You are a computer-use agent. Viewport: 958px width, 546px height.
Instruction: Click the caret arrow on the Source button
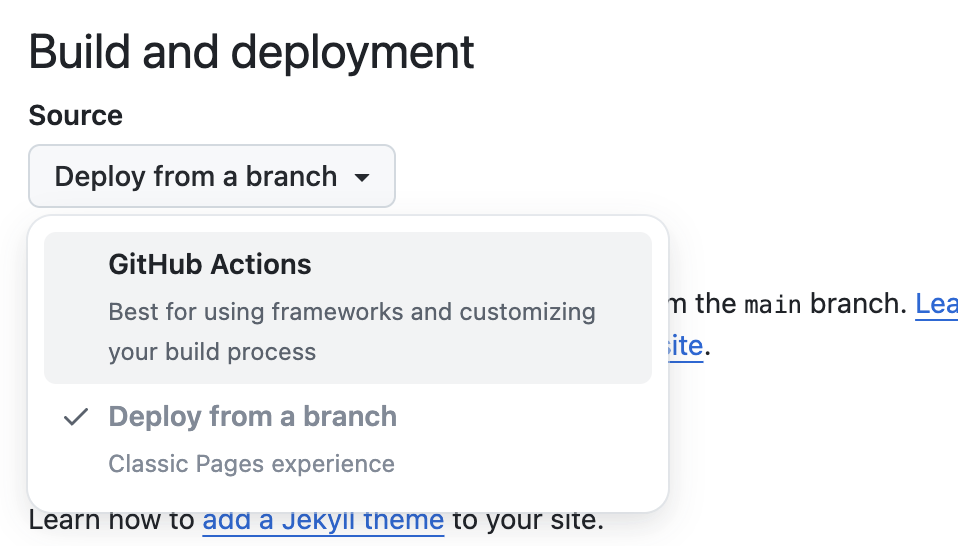tap(362, 178)
